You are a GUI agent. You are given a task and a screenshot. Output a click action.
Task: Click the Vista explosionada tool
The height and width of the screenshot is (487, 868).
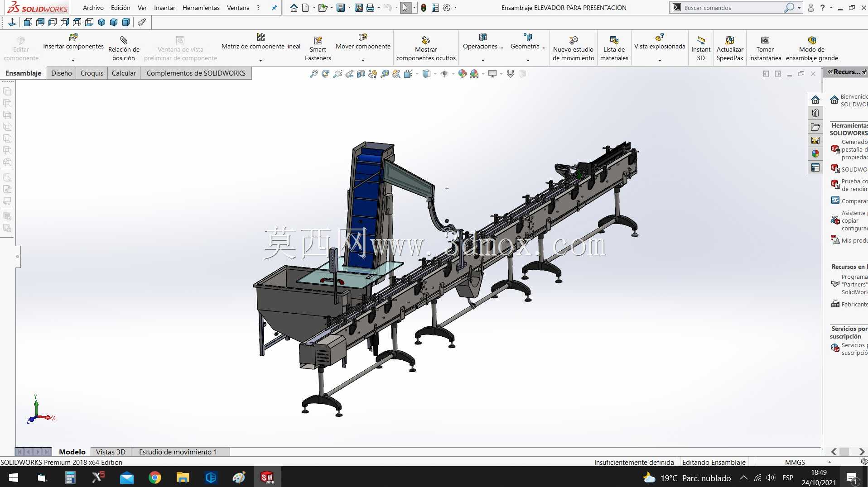pos(660,41)
